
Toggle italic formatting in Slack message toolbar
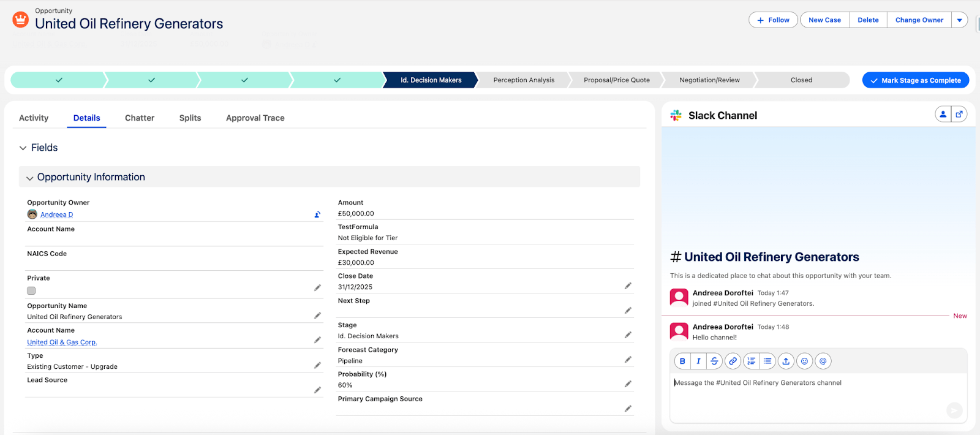698,361
